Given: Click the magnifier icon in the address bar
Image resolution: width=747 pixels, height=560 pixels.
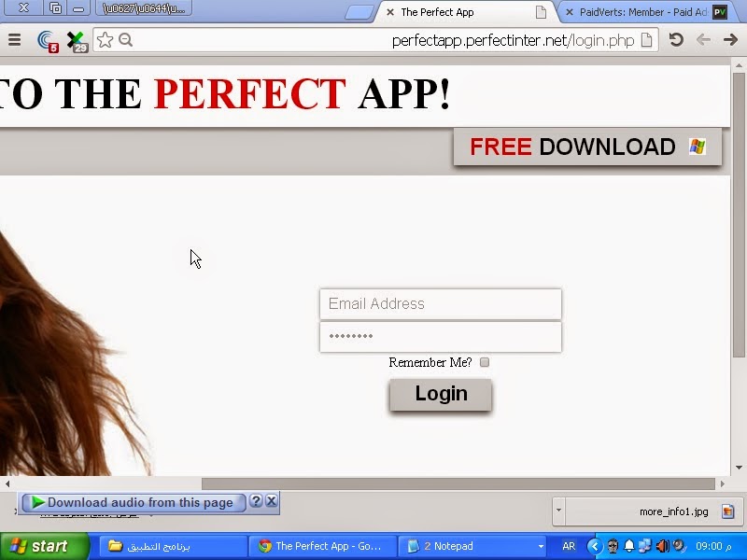Looking at the screenshot, I should click(126, 40).
